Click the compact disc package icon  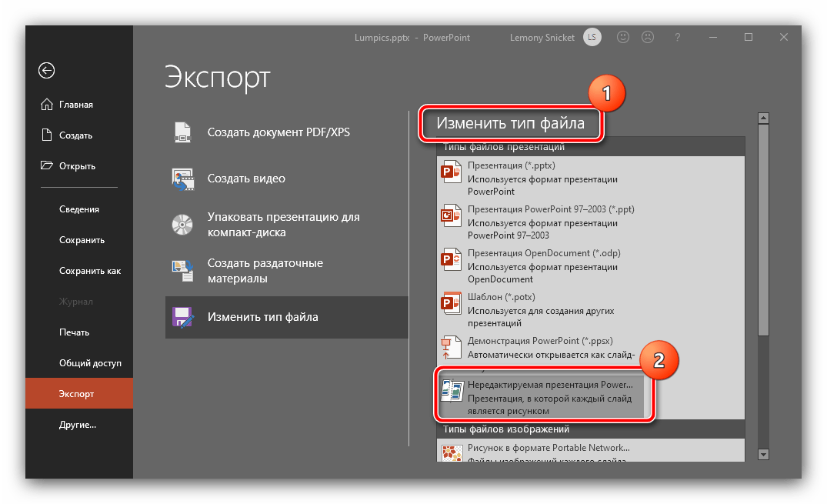pyautogui.click(x=182, y=224)
